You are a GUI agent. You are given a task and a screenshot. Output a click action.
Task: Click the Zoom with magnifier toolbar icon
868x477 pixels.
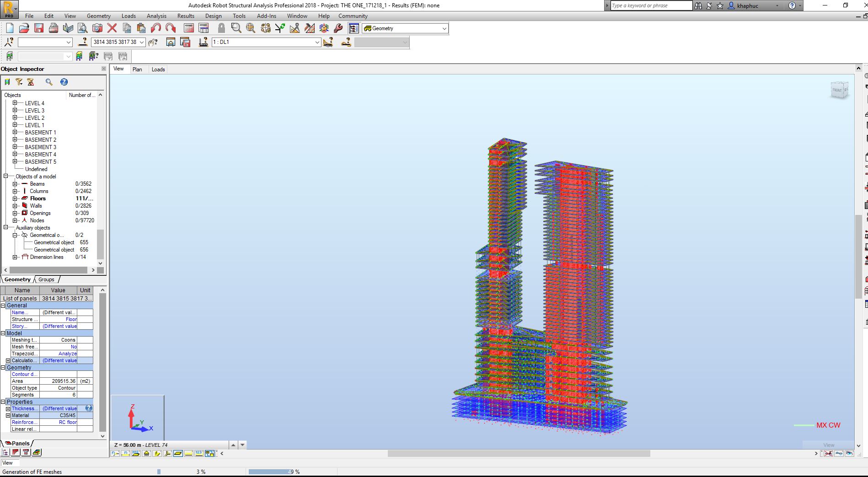(236, 28)
